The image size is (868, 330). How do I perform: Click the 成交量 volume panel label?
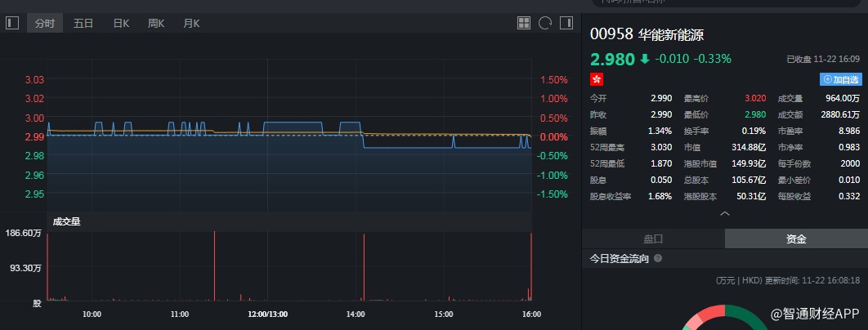[66, 221]
